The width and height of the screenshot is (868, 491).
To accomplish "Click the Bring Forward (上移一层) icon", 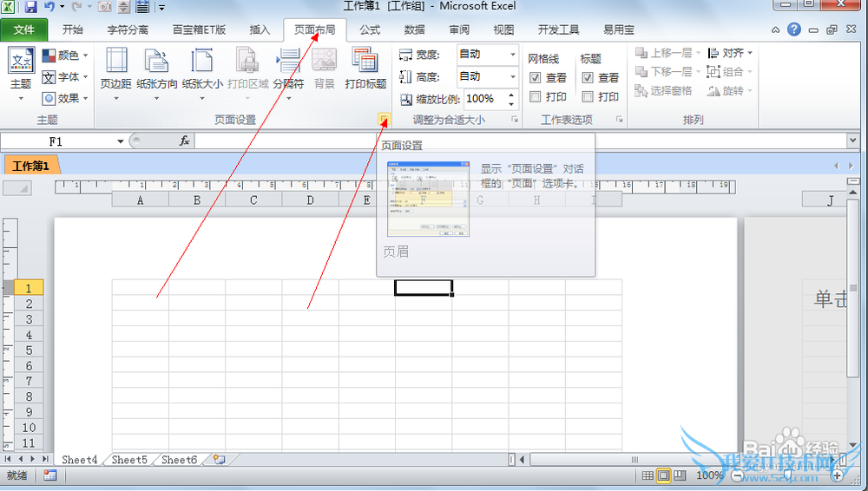I will [641, 53].
